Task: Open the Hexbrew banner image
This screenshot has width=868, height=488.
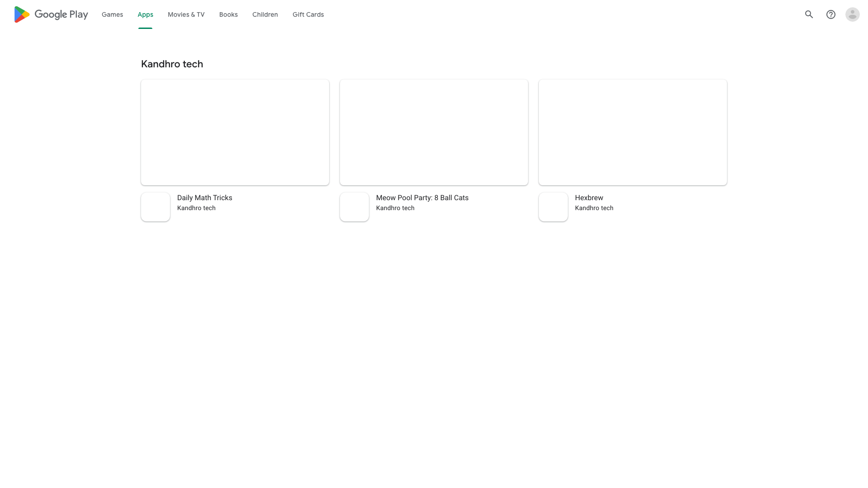Action: (633, 132)
